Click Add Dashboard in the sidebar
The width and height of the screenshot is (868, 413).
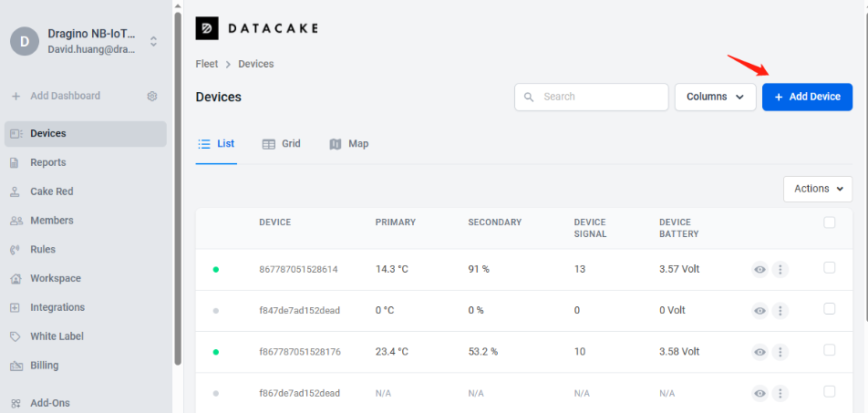[x=66, y=96]
